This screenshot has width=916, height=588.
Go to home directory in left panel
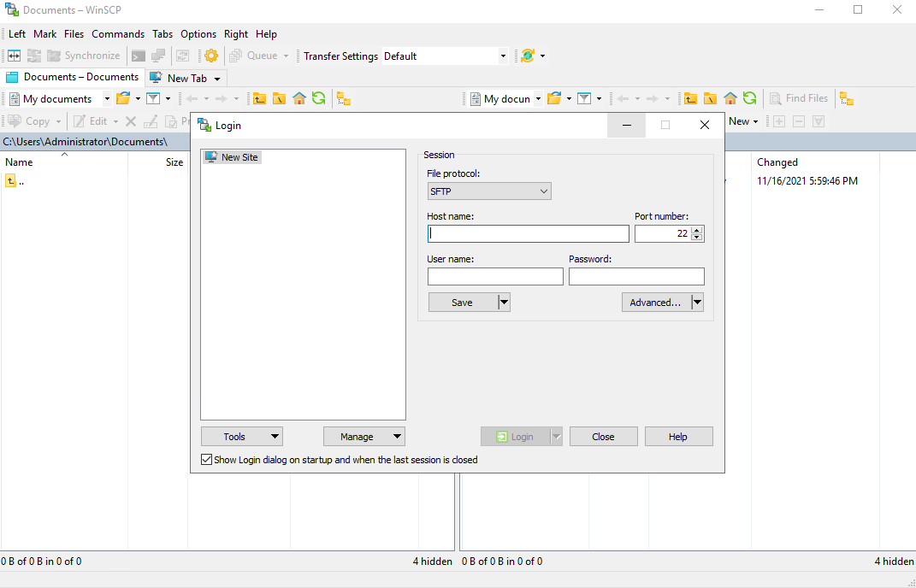pos(299,98)
